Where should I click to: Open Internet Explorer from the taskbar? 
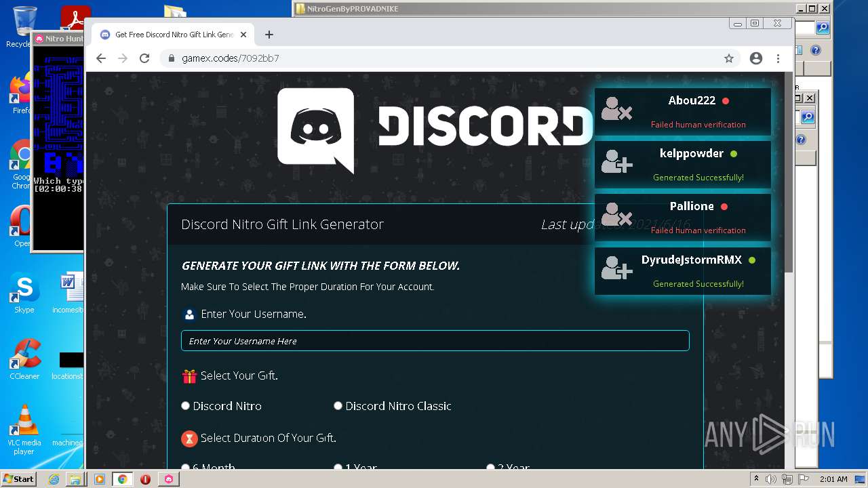pyautogui.click(x=54, y=479)
